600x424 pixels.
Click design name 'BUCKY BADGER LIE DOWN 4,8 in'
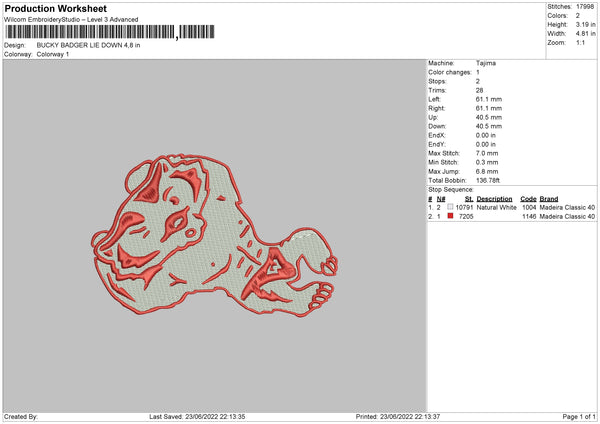[x=88, y=45]
